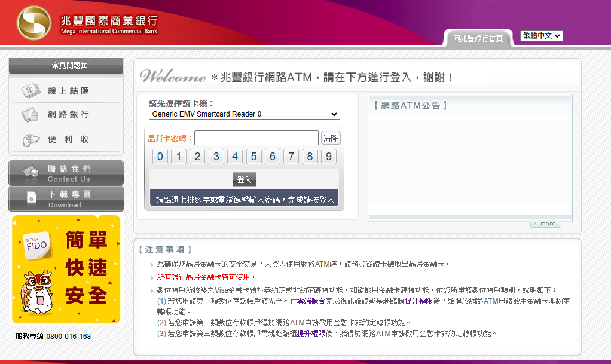Click 下載專區 Download button
Viewport: 611px width, 364px height.
[x=66, y=199]
